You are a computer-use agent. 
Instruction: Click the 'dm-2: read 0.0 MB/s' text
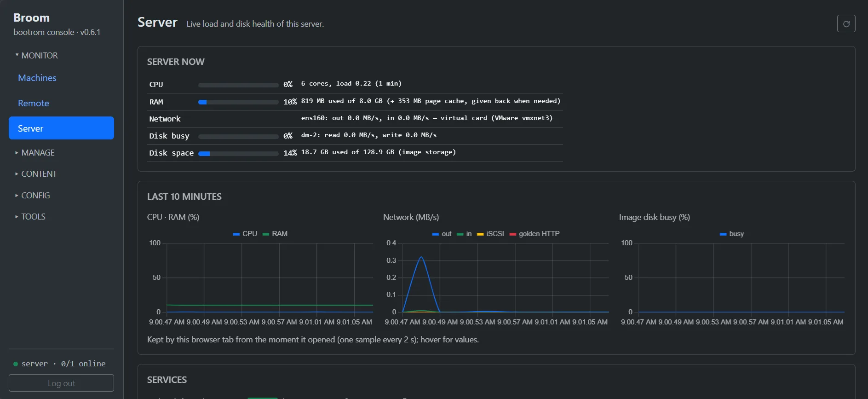point(369,135)
